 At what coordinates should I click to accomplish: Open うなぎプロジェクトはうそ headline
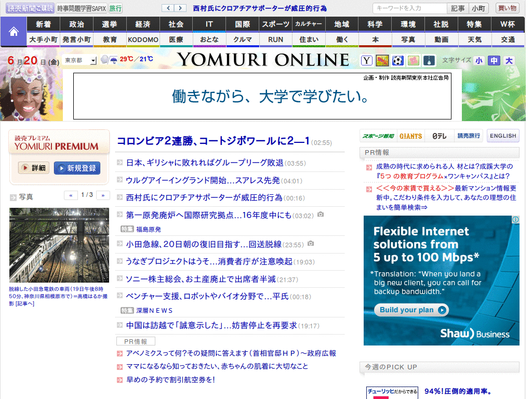tap(209, 262)
